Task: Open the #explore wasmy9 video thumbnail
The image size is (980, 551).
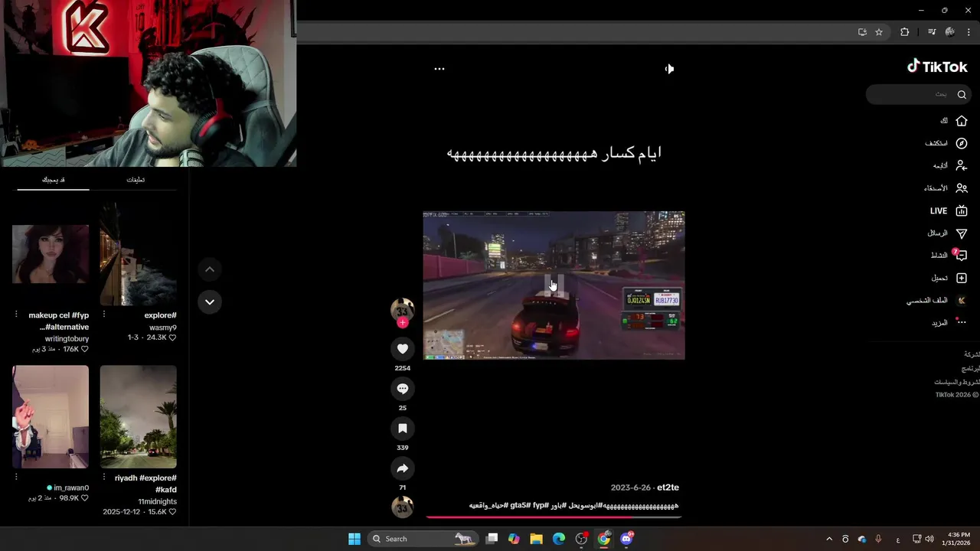Action: (139, 254)
